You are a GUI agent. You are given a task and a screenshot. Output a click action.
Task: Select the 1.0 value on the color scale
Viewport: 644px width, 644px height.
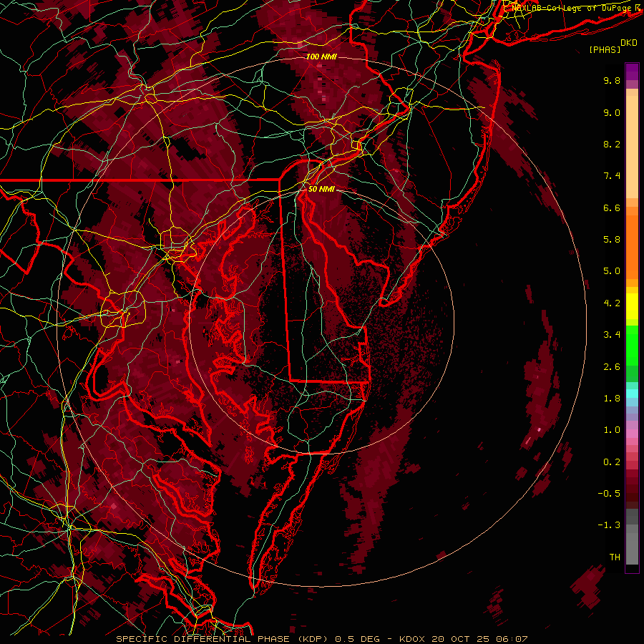pos(612,430)
